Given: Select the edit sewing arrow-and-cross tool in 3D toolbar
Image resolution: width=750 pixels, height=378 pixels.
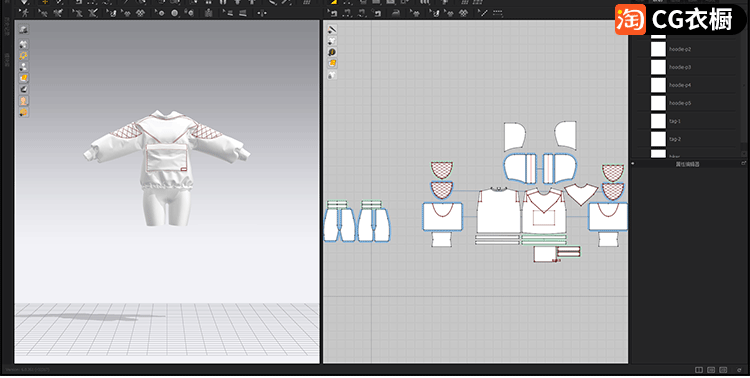Looking at the screenshot, I should coord(78,13).
